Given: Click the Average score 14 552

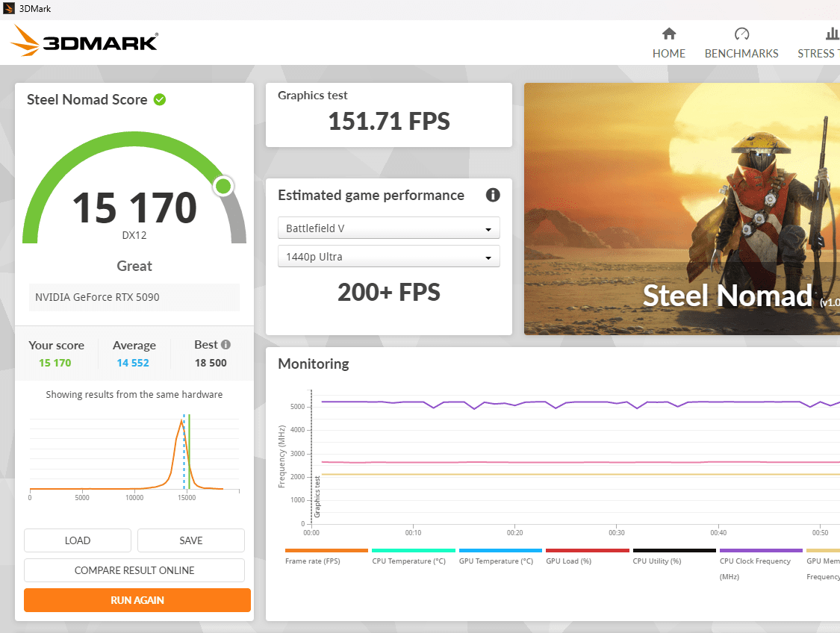Looking at the screenshot, I should (133, 363).
